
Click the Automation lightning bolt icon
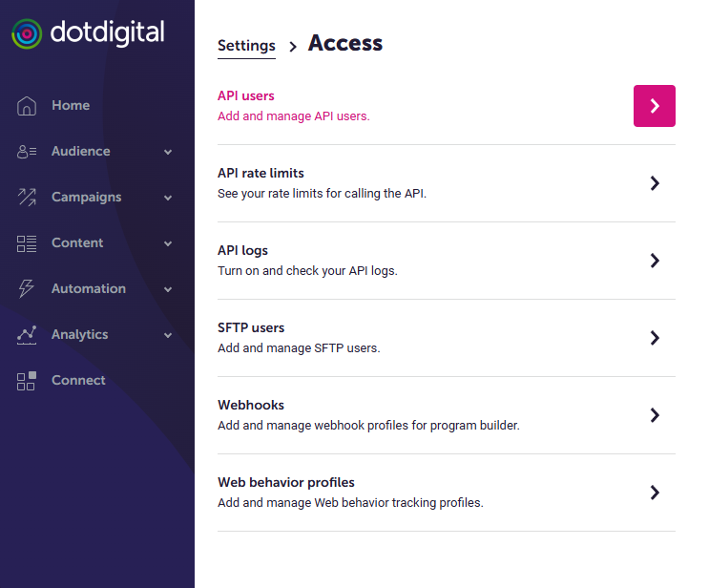[26, 288]
